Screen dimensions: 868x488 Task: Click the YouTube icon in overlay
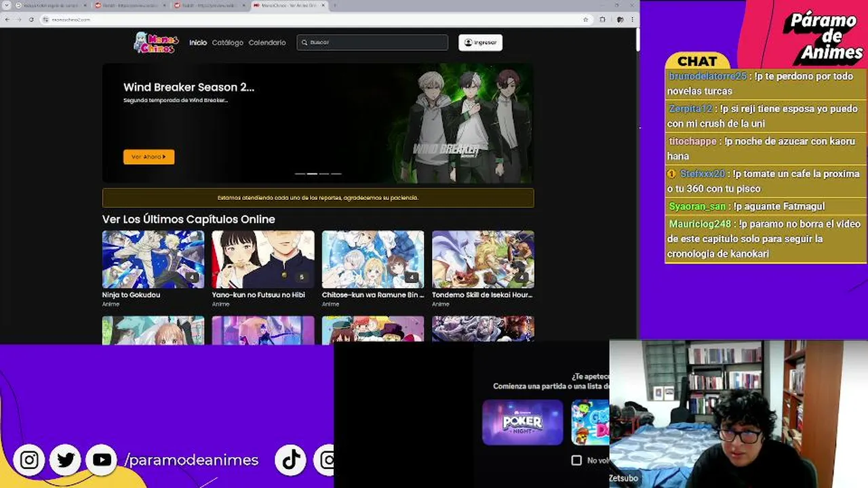(102, 460)
